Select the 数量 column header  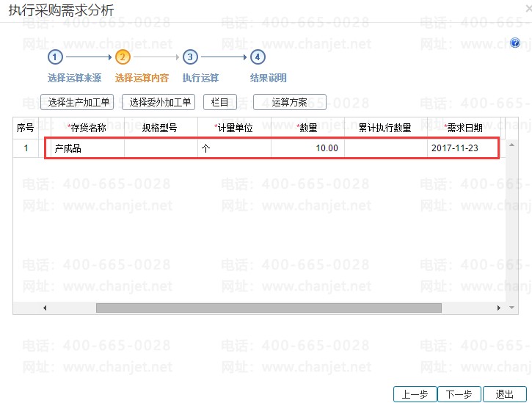307,128
